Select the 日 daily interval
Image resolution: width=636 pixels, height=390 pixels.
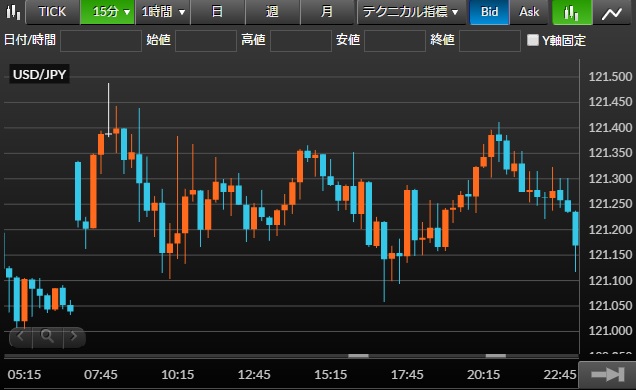tap(218, 12)
